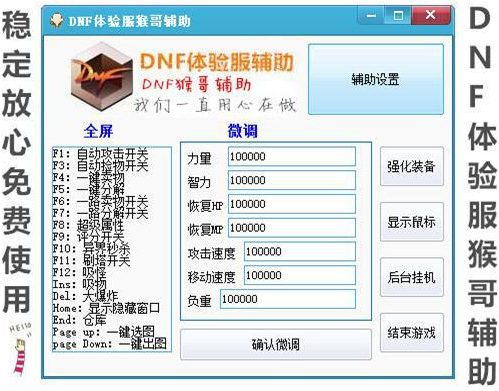Select the 'F8: 超级属性' line
The width and height of the screenshot is (499, 391).
point(89,225)
